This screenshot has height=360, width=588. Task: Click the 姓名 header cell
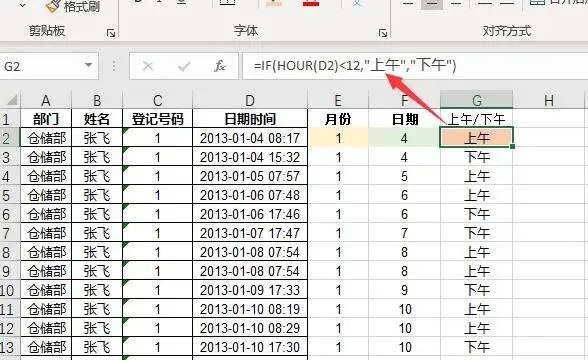[x=97, y=119]
